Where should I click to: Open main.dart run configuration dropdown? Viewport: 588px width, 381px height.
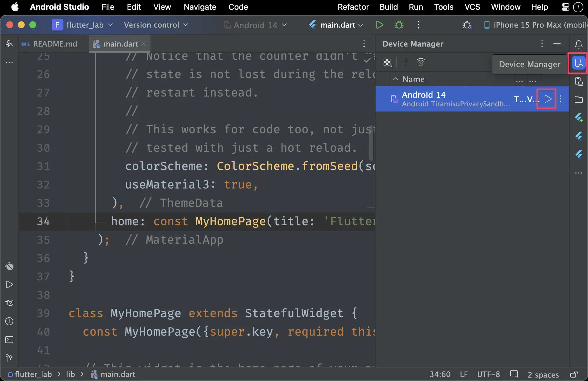point(336,25)
